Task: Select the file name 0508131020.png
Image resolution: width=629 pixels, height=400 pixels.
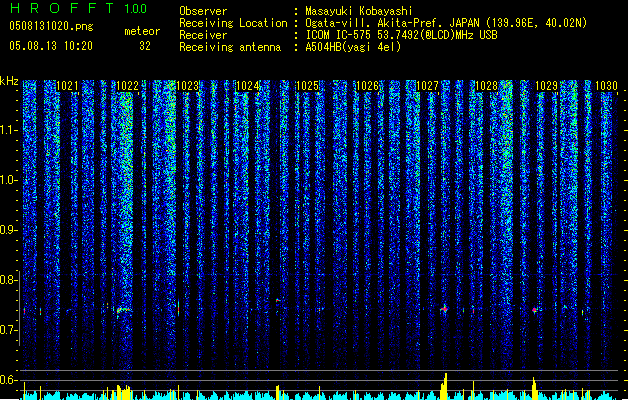Action: 51,26
